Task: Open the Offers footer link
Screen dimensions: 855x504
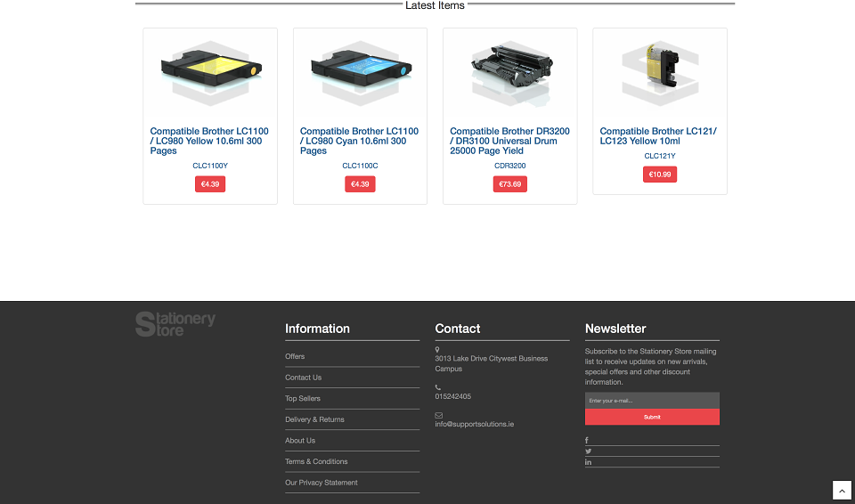Action: 295,356
